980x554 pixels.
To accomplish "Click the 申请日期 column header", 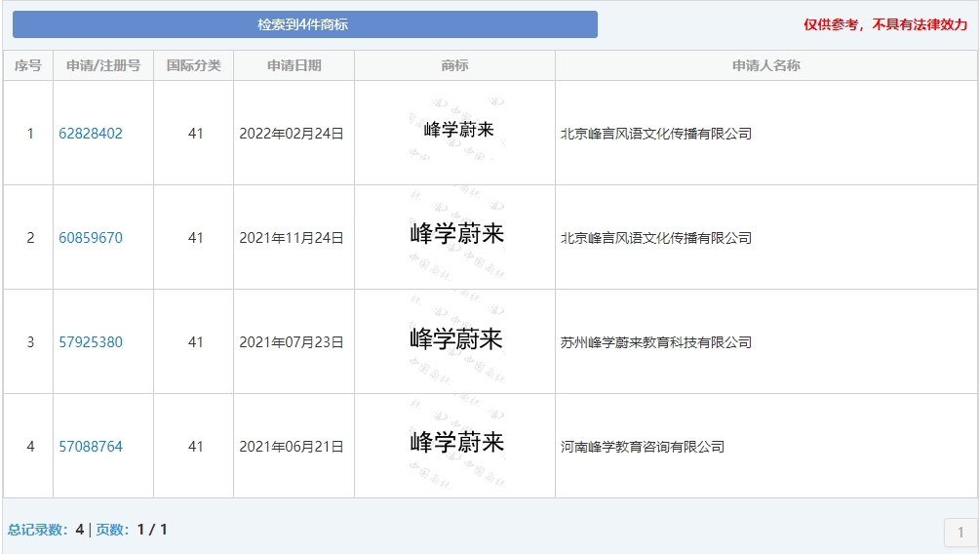I will pyautogui.click(x=294, y=65).
